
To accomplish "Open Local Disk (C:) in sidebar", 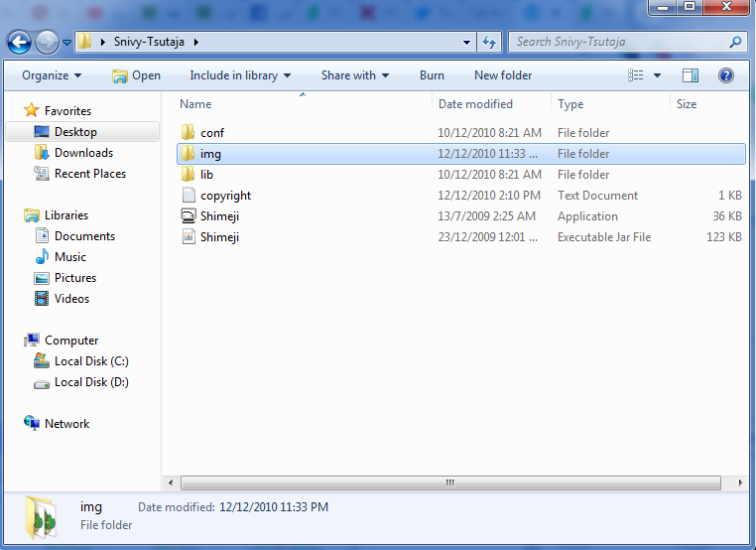I will 91,361.
